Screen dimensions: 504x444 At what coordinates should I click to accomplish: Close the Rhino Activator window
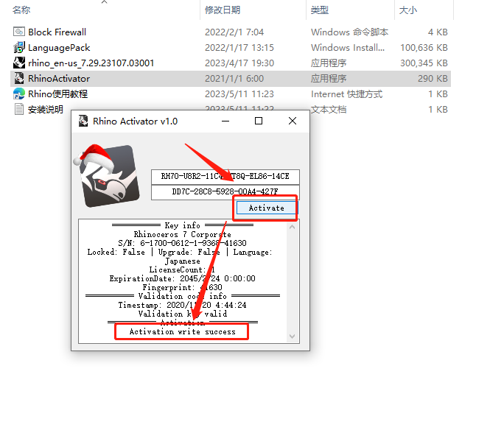point(293,121)
